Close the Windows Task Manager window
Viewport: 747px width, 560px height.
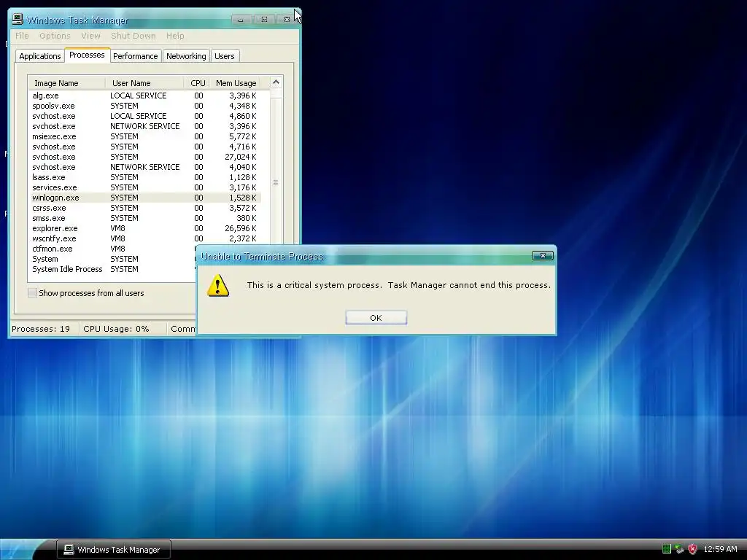287,20
